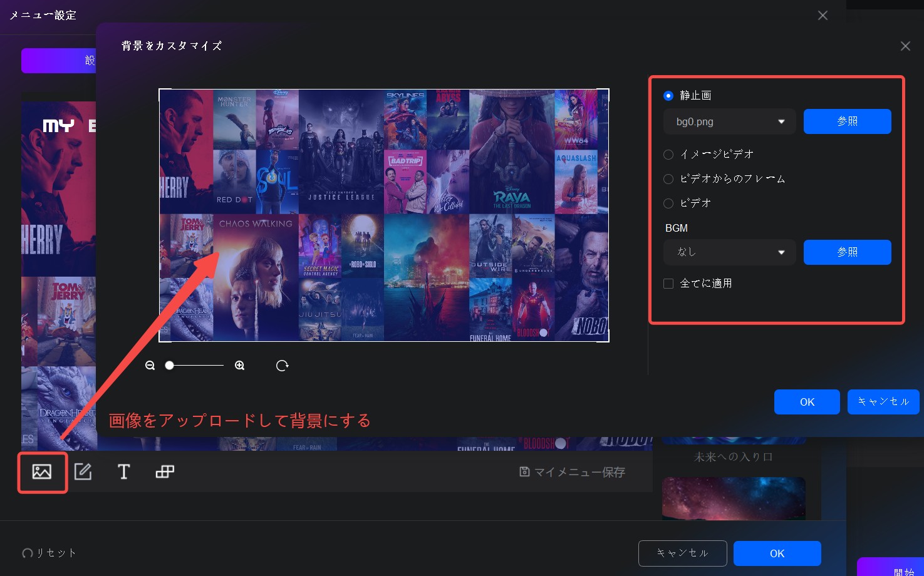The image size is (924, 576).
Task: Click OK in the メニュー設定 window
Action: 777,553
